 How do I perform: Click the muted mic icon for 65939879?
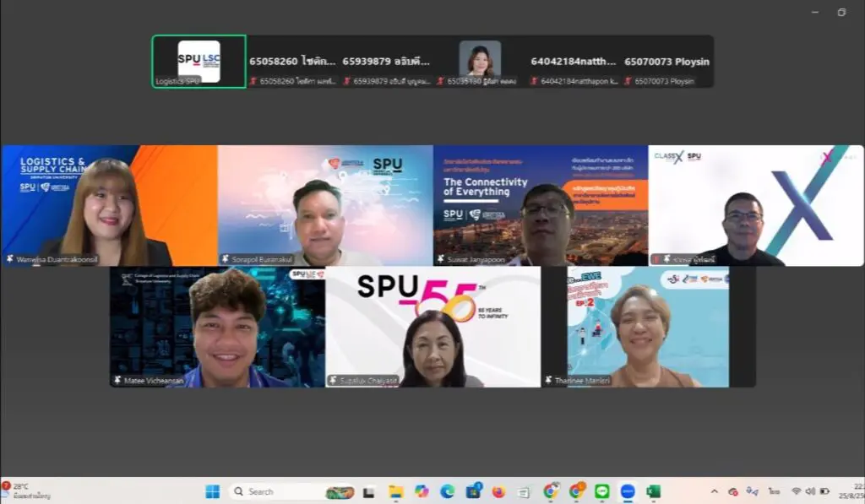[x=347, y=81]
